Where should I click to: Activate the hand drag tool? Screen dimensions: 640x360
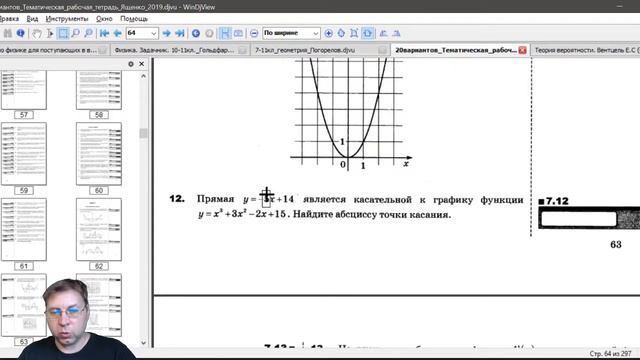click(37, 33)
